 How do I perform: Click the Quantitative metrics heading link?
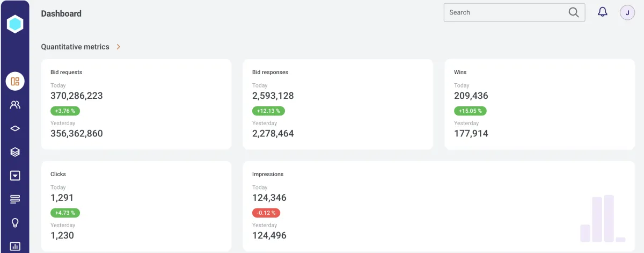tap(75, 47)
